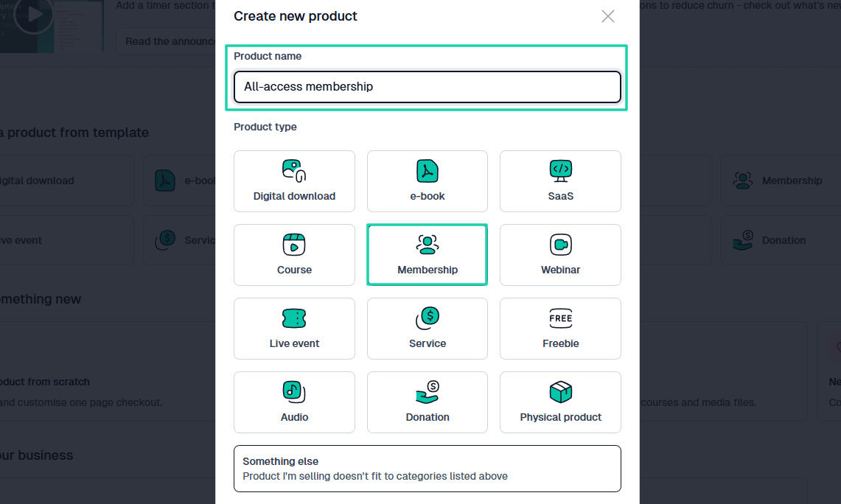Click the Donation template in background page
Viewport: 841px width, 504px height.
pos(781,240)
